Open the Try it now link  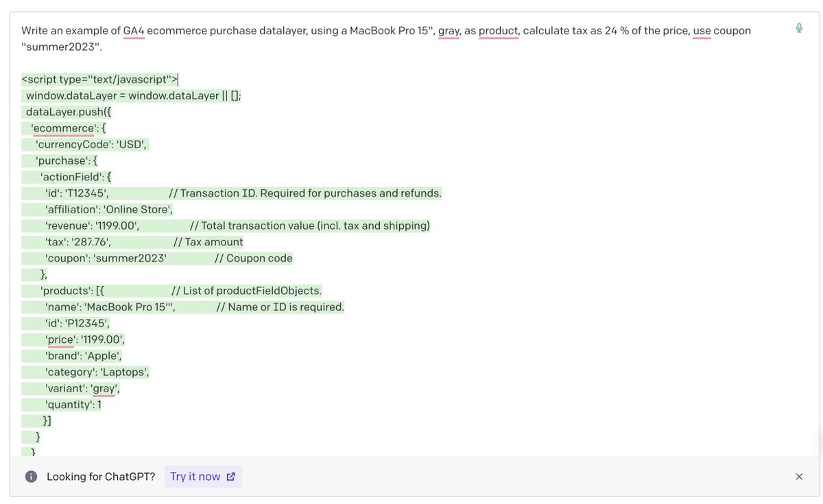(x=203, y=477)
